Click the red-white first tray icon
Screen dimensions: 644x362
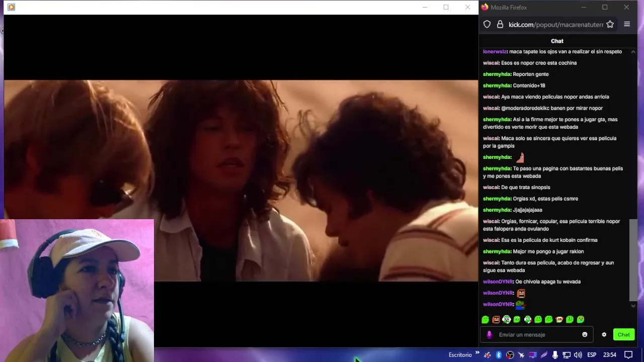tap(487, 355)
